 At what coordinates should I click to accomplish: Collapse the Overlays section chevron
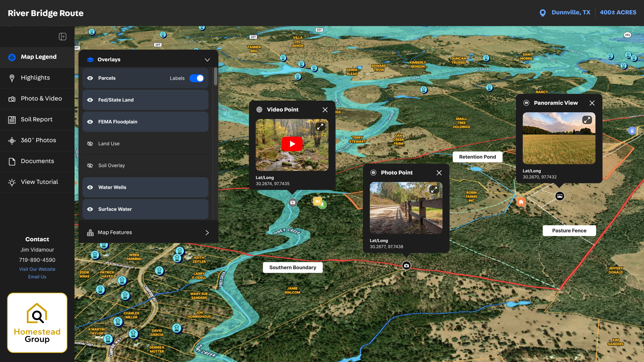pos(207,60)
